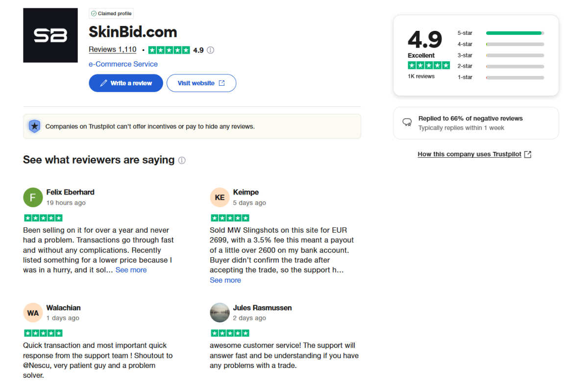This screenshot has width=588, height=392.
Task: Click the info icon beside the 4.9 rating
Action: tap(210, 49)
